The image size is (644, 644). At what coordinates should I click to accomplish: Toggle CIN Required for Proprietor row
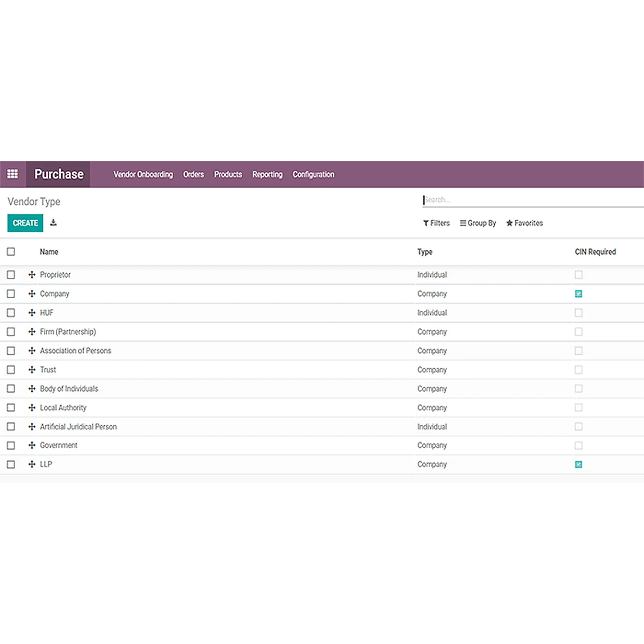pyautogui.click(x=578, y=275)
